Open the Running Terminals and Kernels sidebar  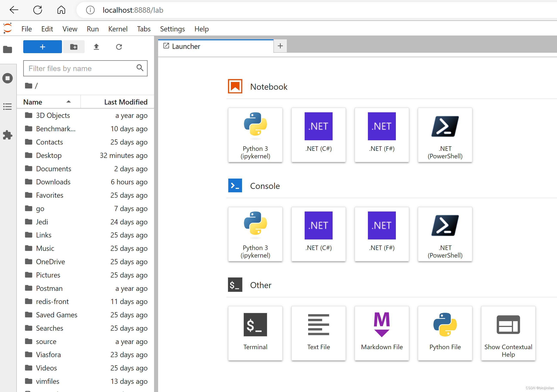coord(8,78)
